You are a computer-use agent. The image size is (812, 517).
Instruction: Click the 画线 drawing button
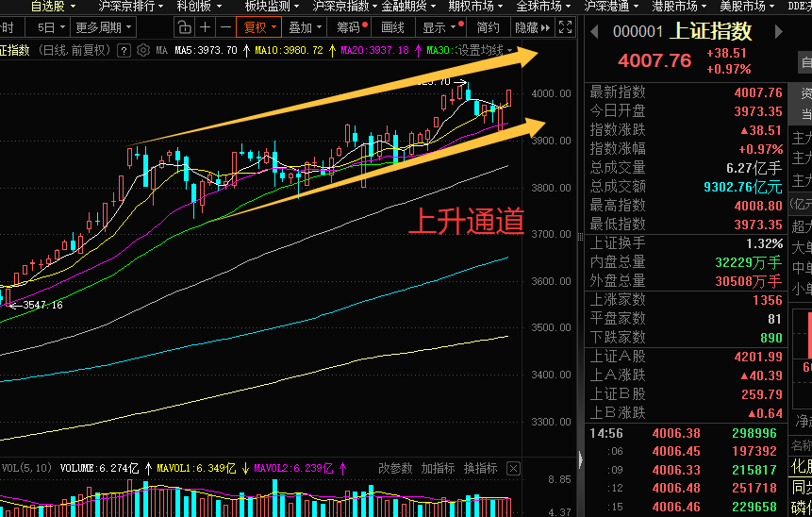tap(392, 27)
